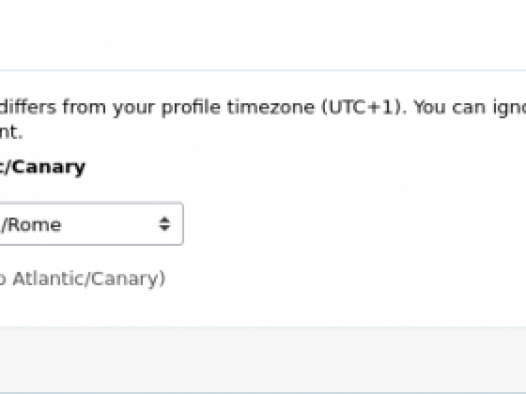Click the You can text at the line end
The image size is (526, 394).
(449, 107)
